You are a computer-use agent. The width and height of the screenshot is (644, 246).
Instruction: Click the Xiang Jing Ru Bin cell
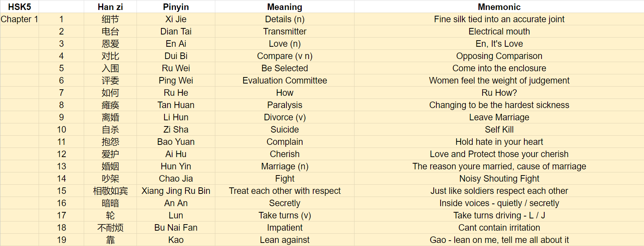click(176, 191)
